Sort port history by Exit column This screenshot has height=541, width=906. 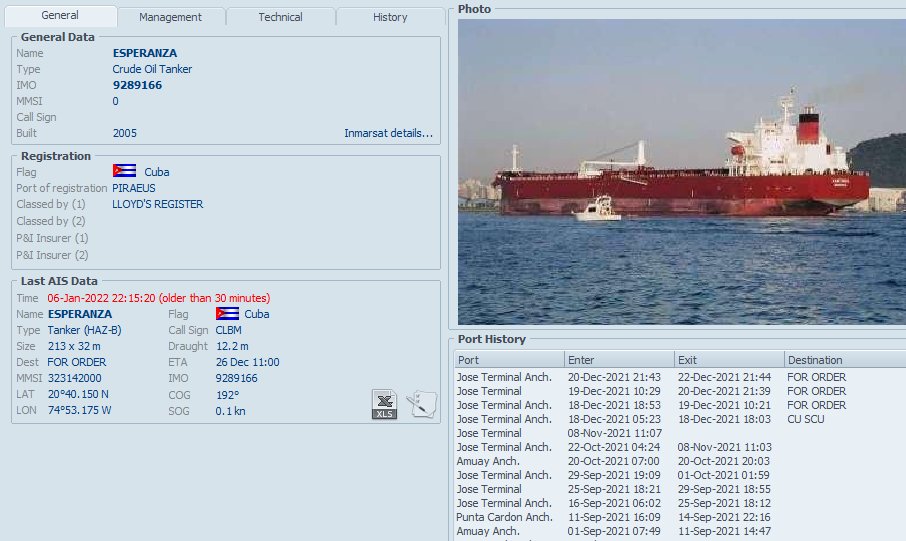click(x=729, y=360)
